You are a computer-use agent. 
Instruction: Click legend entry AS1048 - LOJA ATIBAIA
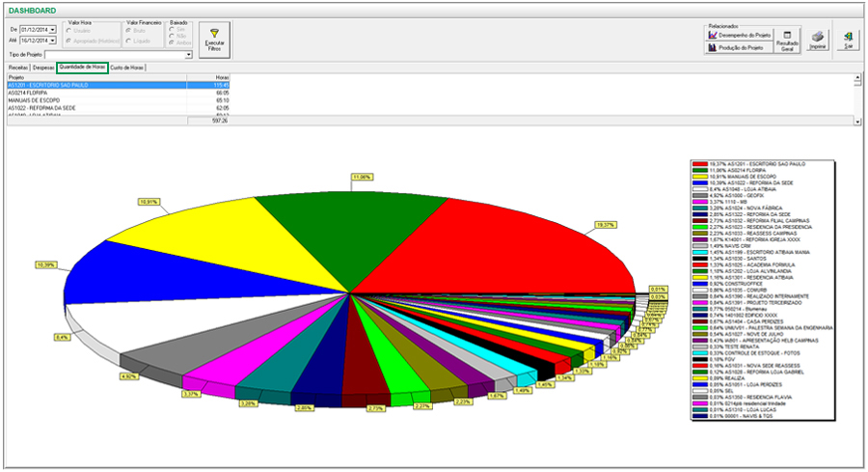pos(743,189)
